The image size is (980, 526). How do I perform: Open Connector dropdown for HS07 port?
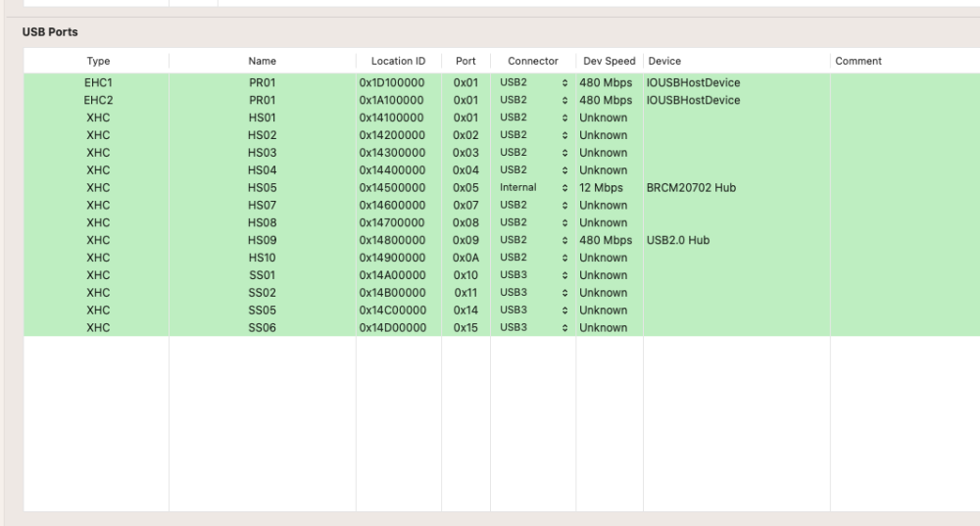[x=533, y=205]
